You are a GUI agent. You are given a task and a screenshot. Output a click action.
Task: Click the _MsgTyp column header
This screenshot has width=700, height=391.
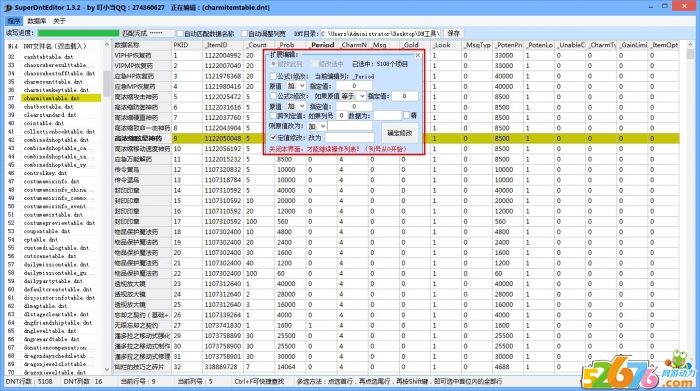477,45
